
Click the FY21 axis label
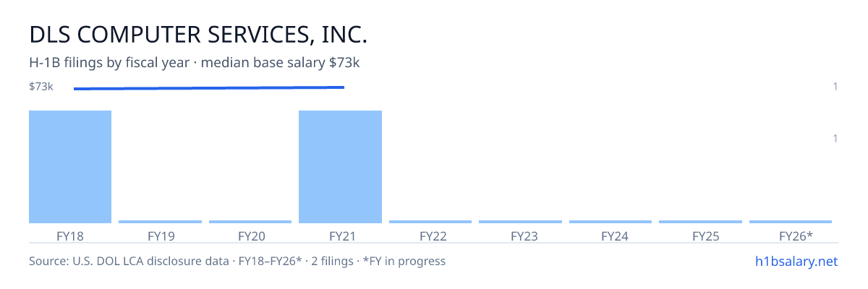340,236
